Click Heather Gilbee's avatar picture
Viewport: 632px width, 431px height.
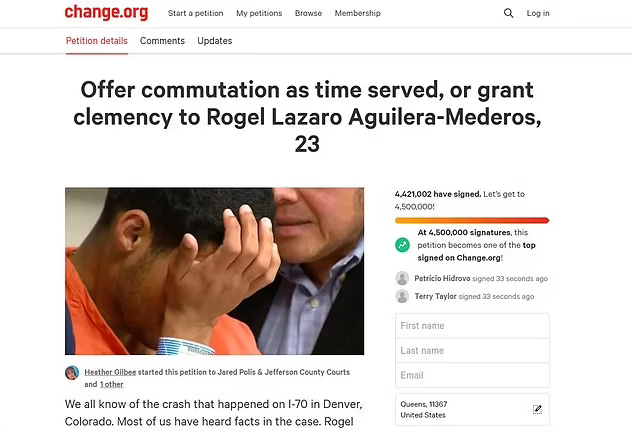(72, 373)
